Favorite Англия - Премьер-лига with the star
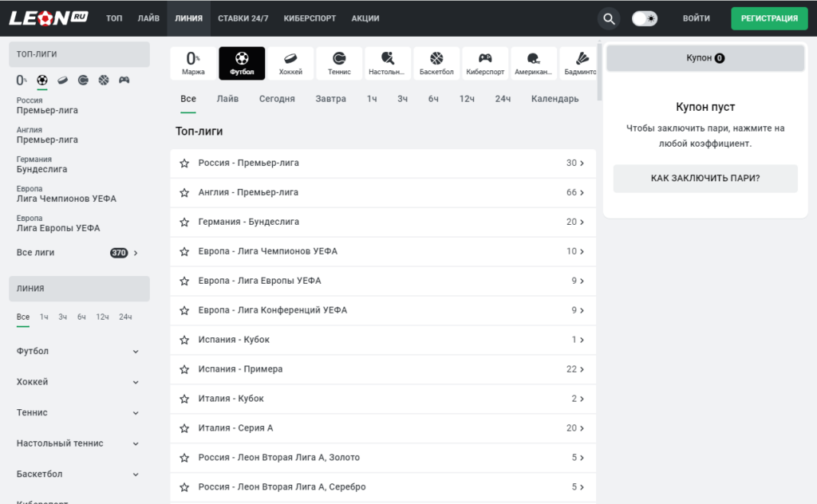Viewport: 817px width, 504px height. (184, 193)
